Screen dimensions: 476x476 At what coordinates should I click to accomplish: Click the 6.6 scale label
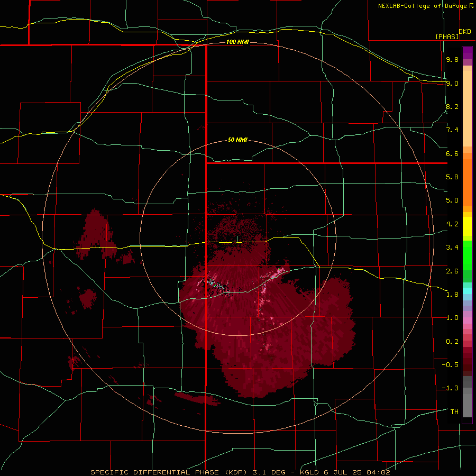click(x=452, y=153)
